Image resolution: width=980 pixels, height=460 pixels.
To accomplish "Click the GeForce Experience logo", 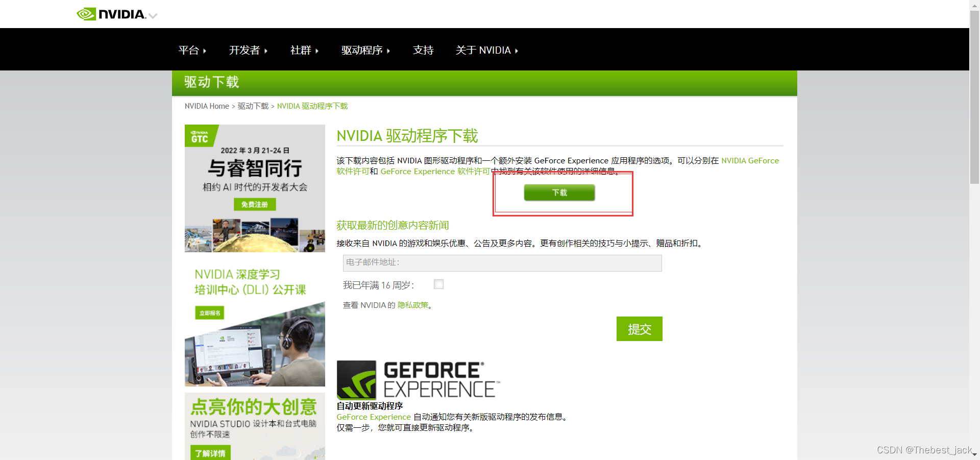I will coord(418,380).
